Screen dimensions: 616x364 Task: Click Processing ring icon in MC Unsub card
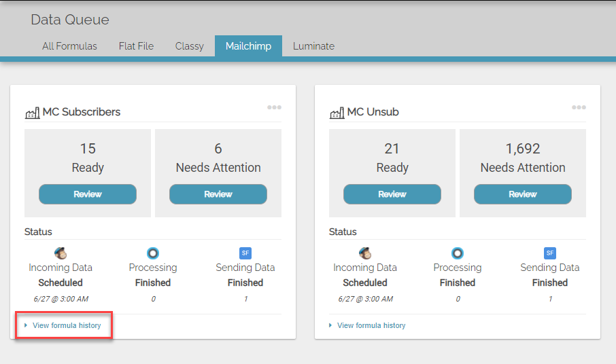458,253
